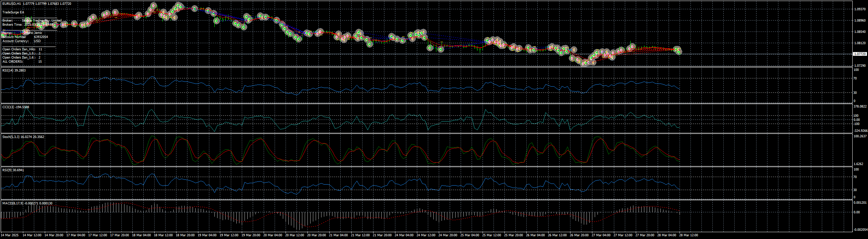The width and height of the screenshot is (868, 239).
Task: Select the Open Orders Ilan_1.5 row
Action: [22, 53]
